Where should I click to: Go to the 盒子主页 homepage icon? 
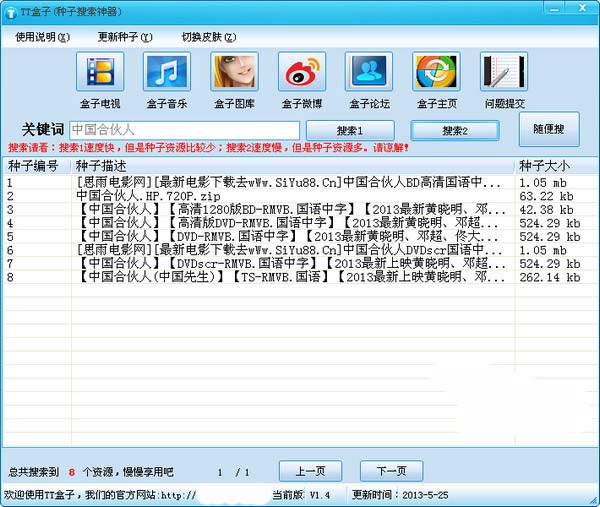click(437, 73)
